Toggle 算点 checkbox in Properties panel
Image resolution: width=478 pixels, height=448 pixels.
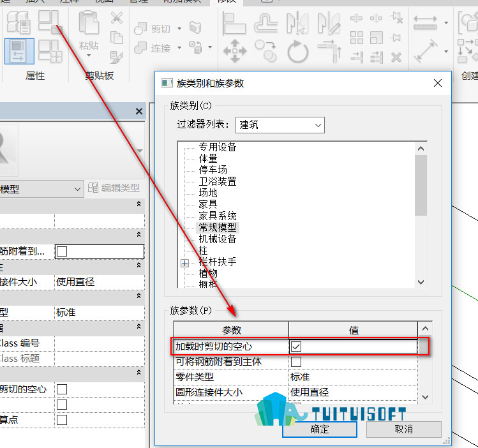(x=62, y=420)
